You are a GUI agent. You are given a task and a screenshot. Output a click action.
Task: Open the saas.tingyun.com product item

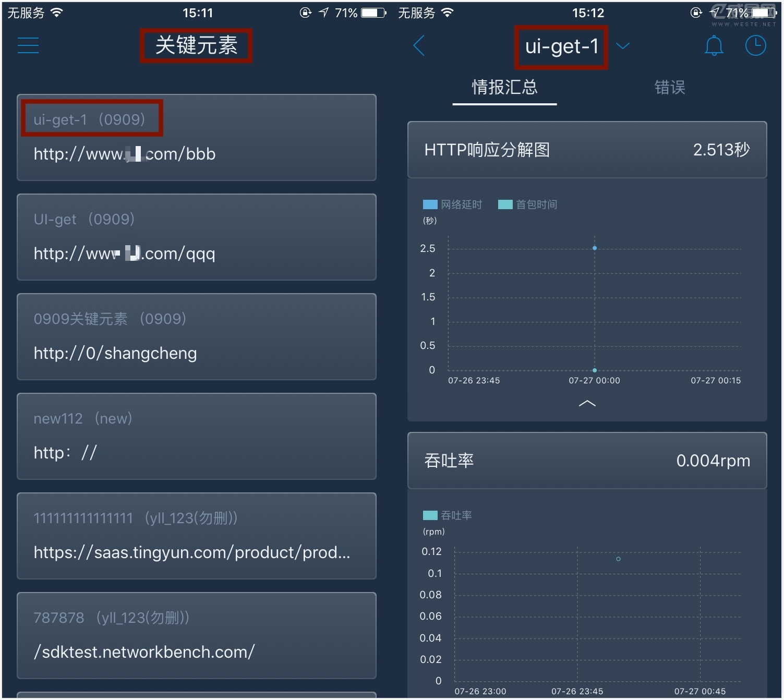[196, 536]
